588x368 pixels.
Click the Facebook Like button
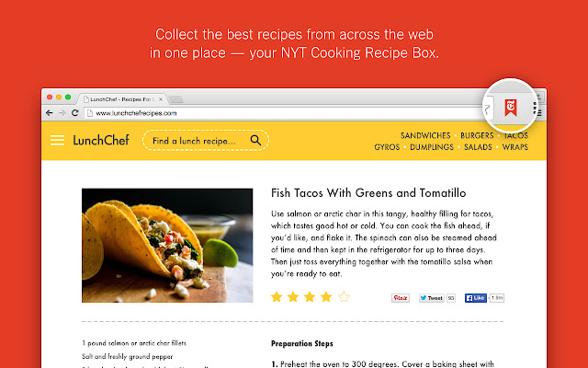(x=475, y=298)
